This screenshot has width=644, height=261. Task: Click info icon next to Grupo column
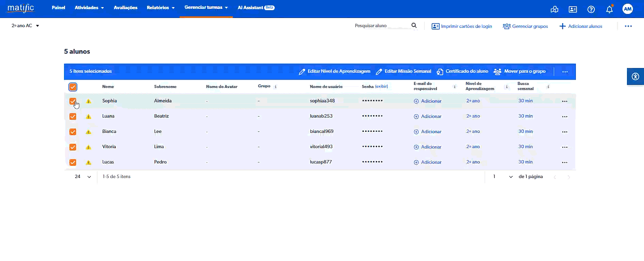click(275, 87)
